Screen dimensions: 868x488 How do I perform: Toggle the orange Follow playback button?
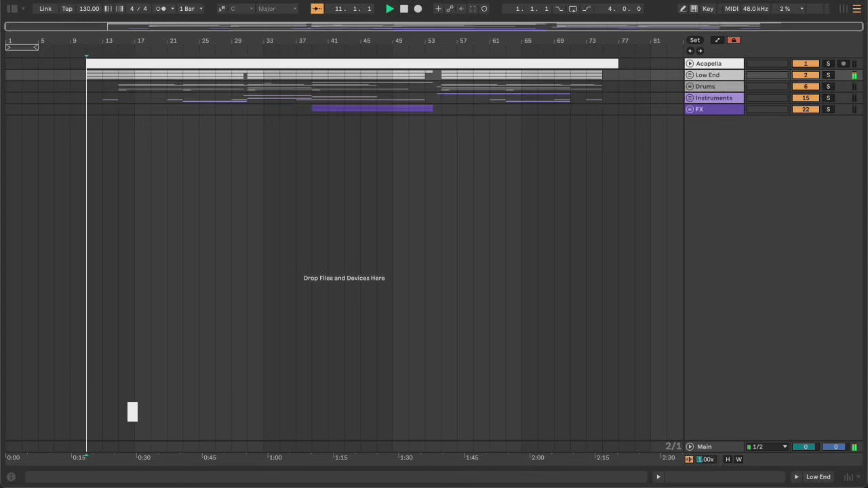tap(317, 9)
